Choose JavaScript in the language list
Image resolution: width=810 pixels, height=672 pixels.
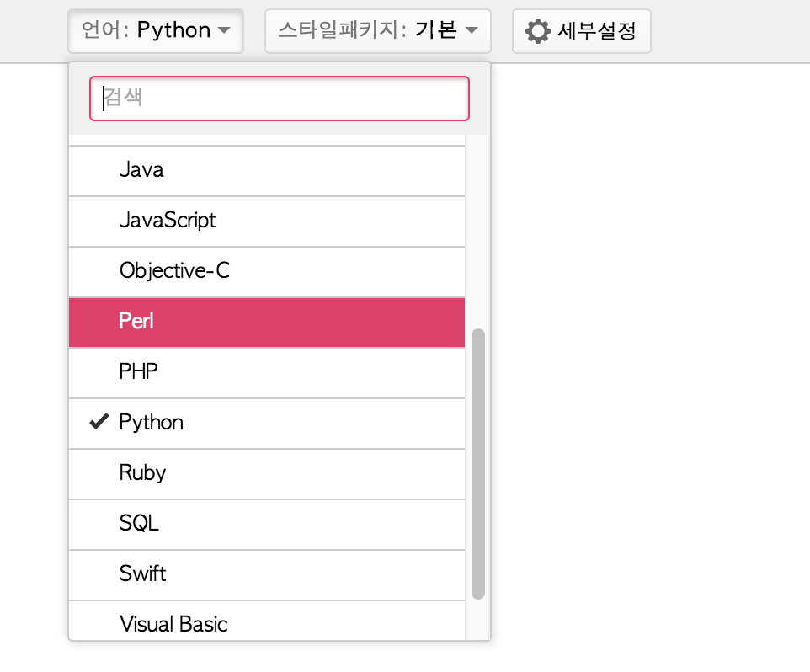point(266,221)
